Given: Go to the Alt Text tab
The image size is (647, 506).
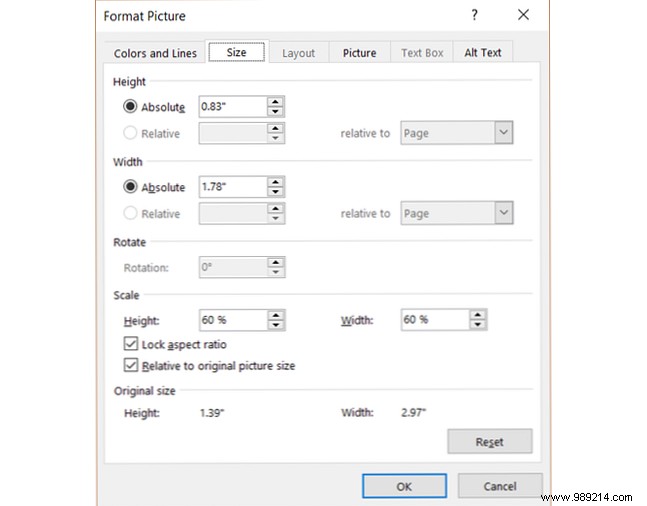Looking at the screenshot, I should pos(483,52).
